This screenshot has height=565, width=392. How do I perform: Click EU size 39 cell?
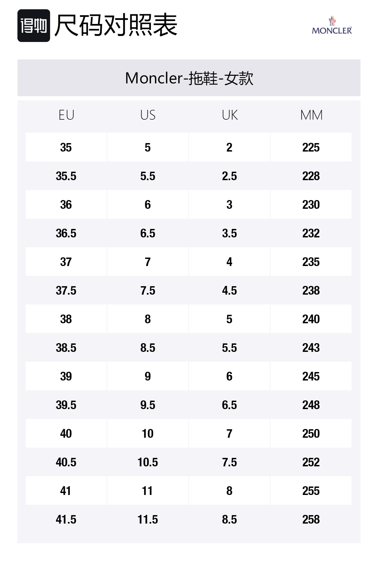(66, 376)
